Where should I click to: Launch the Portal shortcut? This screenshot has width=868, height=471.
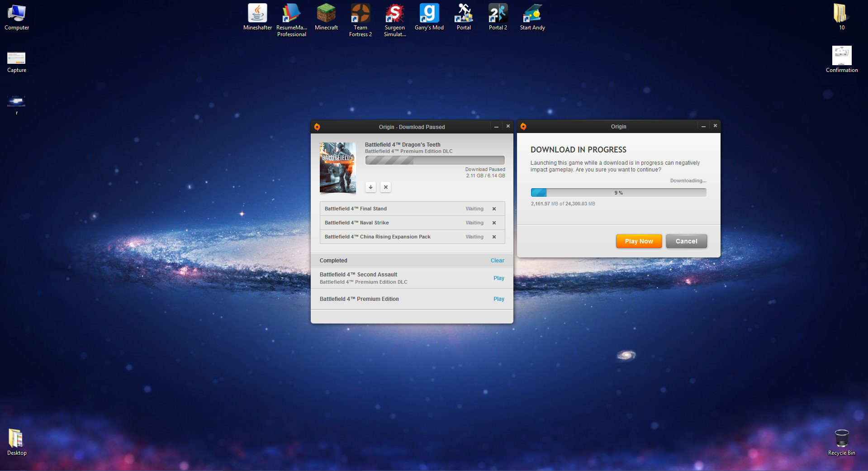click(464, 17)
